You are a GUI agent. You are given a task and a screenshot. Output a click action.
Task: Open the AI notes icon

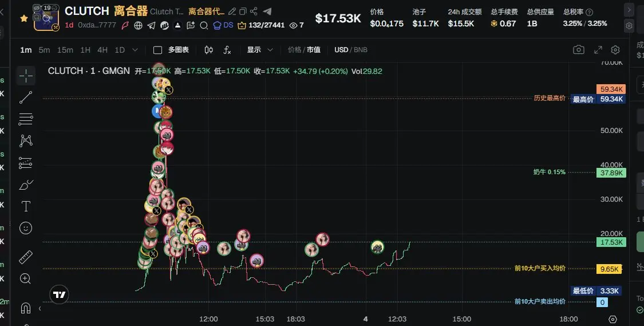pos(191,25)
